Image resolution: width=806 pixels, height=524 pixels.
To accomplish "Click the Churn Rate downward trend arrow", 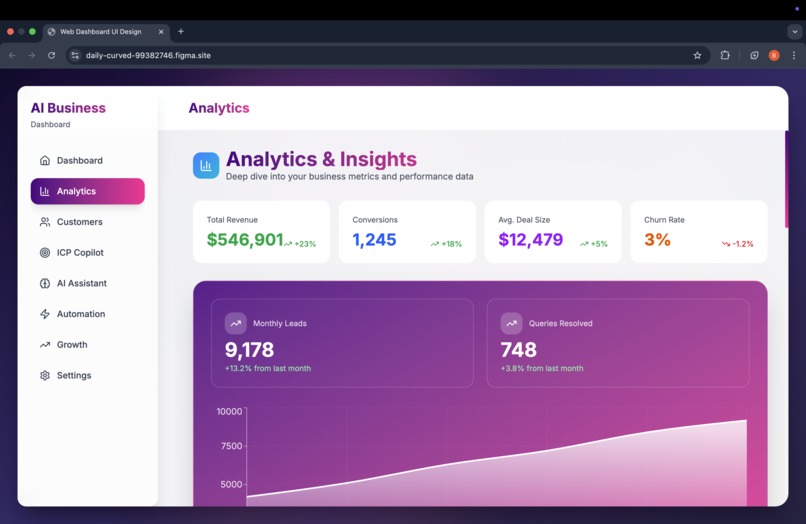I will click(x=726, y=244).
